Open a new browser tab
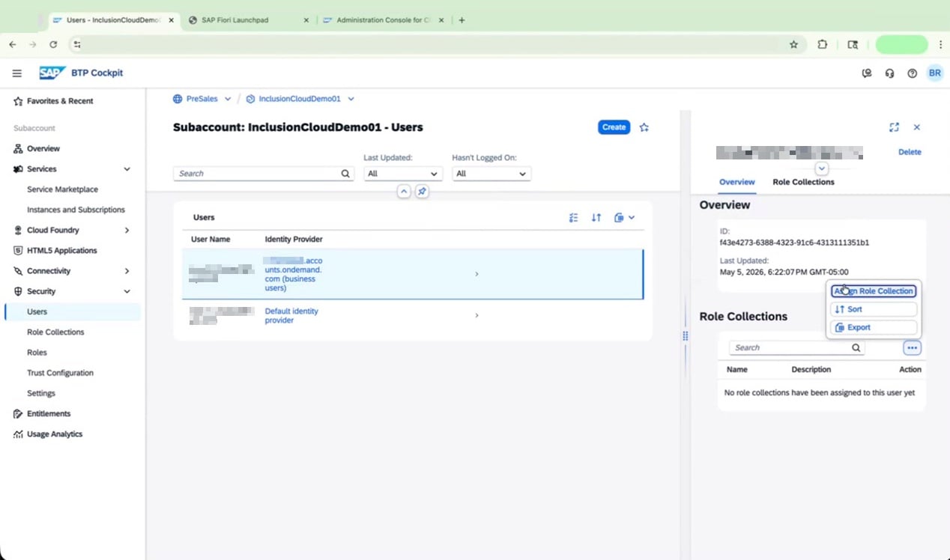Image resolution: width=950 pixels, height=560 pixels. tap(462, 20)
